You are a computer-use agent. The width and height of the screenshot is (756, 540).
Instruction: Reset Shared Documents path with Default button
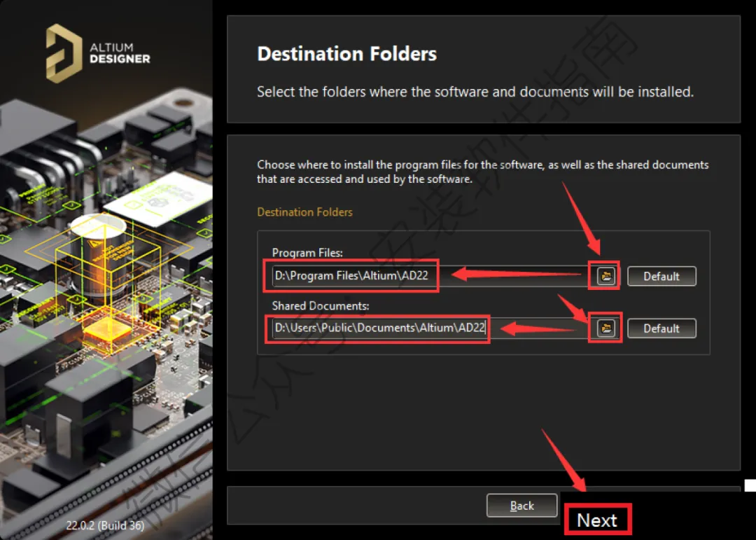coord(661,328)
